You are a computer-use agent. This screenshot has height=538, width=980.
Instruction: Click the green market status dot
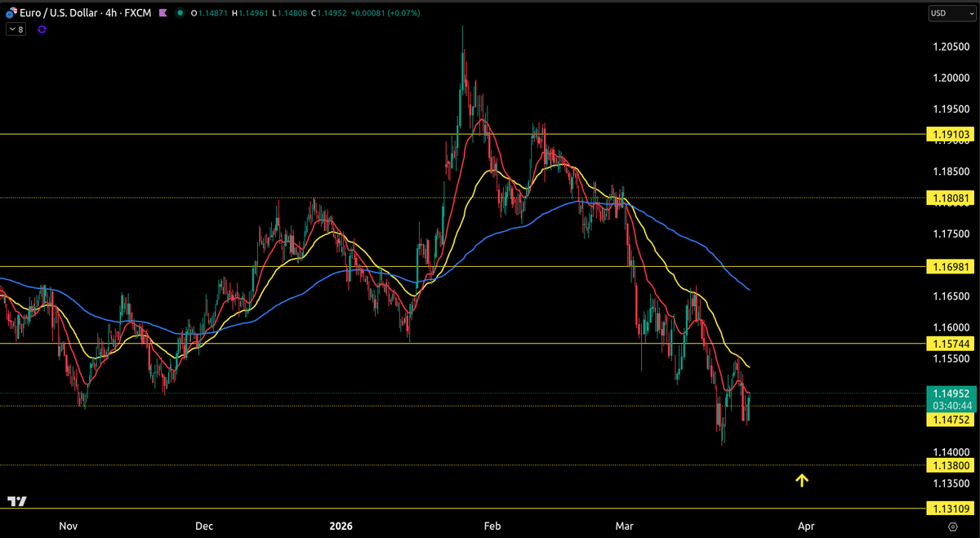(x=181, y=13)
